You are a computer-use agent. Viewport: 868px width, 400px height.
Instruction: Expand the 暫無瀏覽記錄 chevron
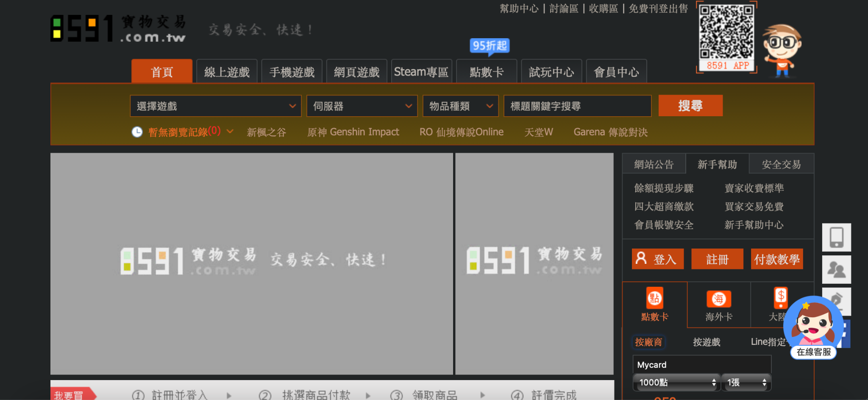[x=230, y=131]
